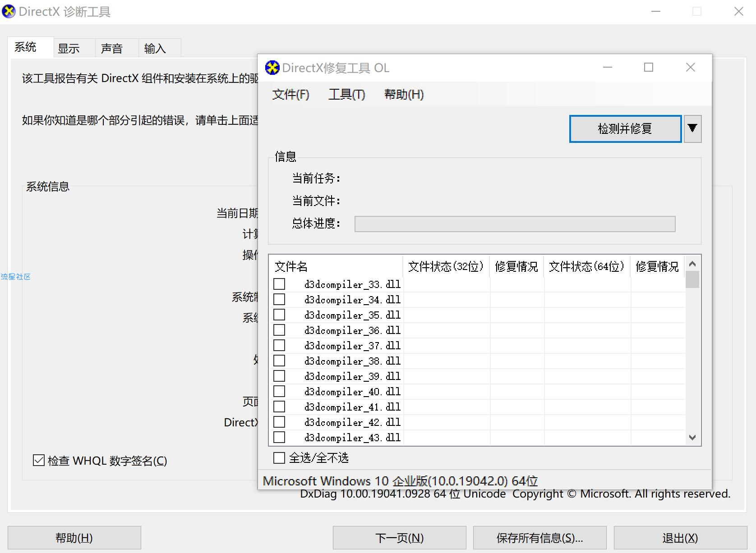
Task: Open the 帮助(H) menu in repair tool
Action: tap(404, 94)
